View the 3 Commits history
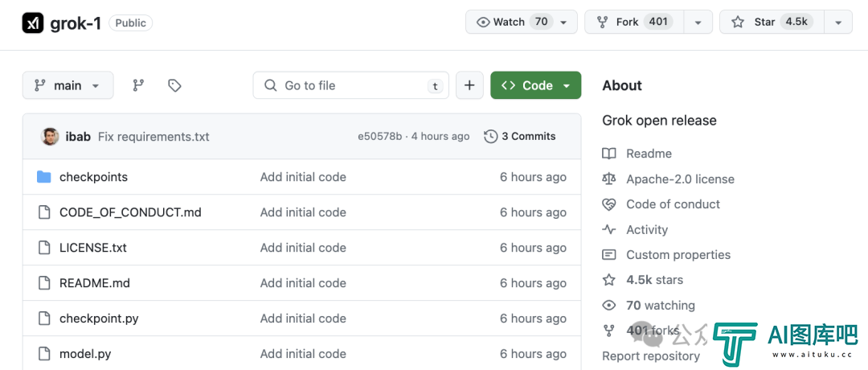Image resolution: width=868 pixels, height=370 pixels. (x=520, y=136)
